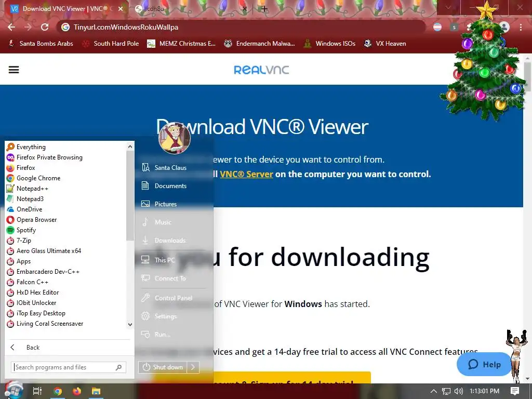Click the browser forward arrow
532x399 pixels.
click(x=28, y=27)
